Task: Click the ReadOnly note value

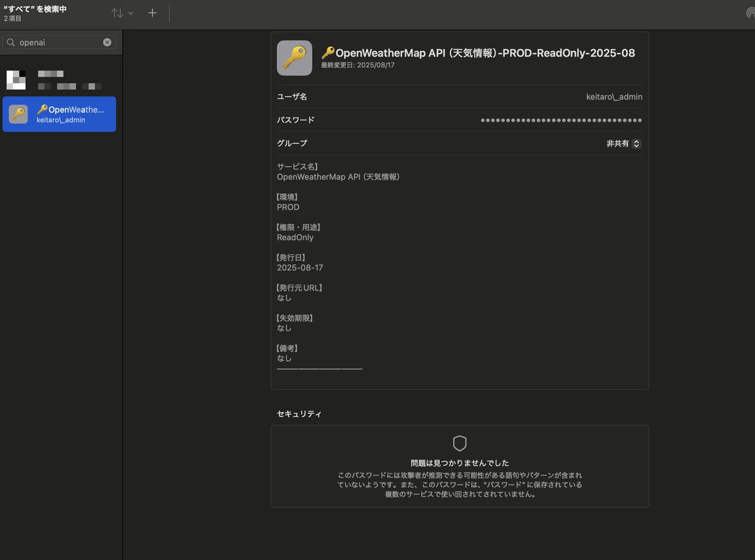Action: (x=295, y=237)
